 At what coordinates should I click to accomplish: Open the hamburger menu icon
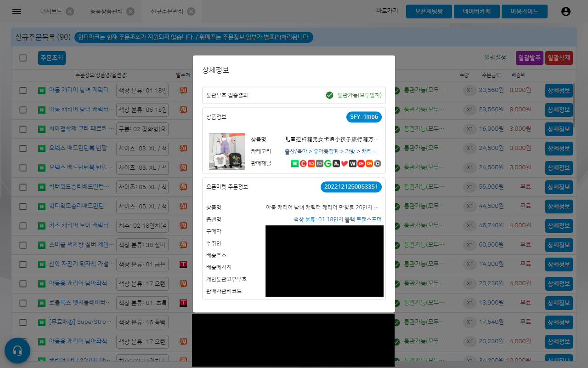[17, 11]
